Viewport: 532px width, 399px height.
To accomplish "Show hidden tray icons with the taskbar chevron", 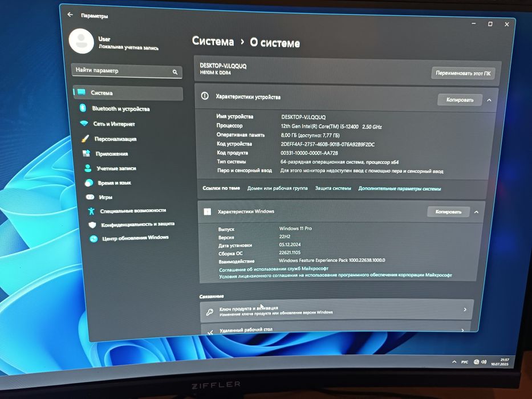I will tap(454, 362).
